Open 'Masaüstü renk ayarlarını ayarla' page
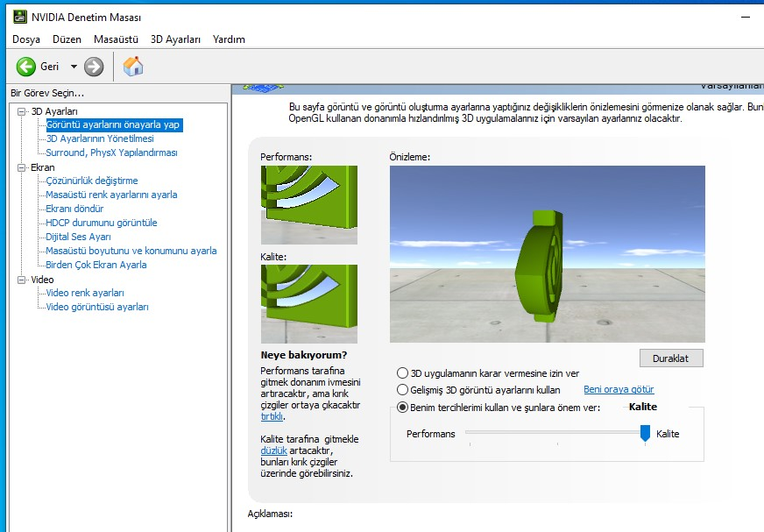This screenshot has height=532, width=764. (111, 195)
